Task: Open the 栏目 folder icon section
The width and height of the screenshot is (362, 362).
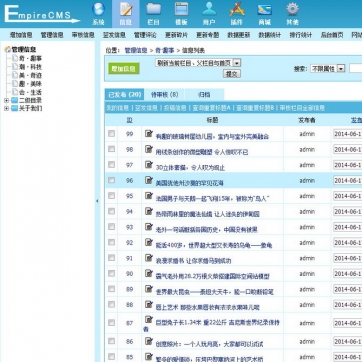Action: coord(153,14)
